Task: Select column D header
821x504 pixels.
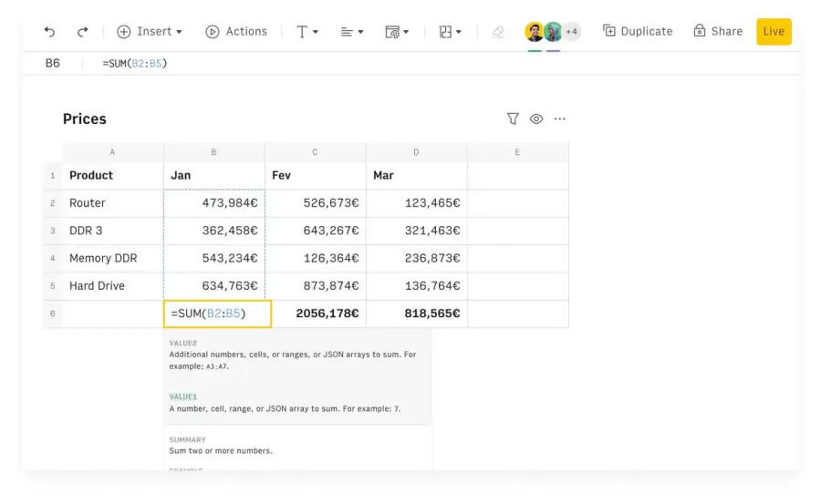Action: 416,152
